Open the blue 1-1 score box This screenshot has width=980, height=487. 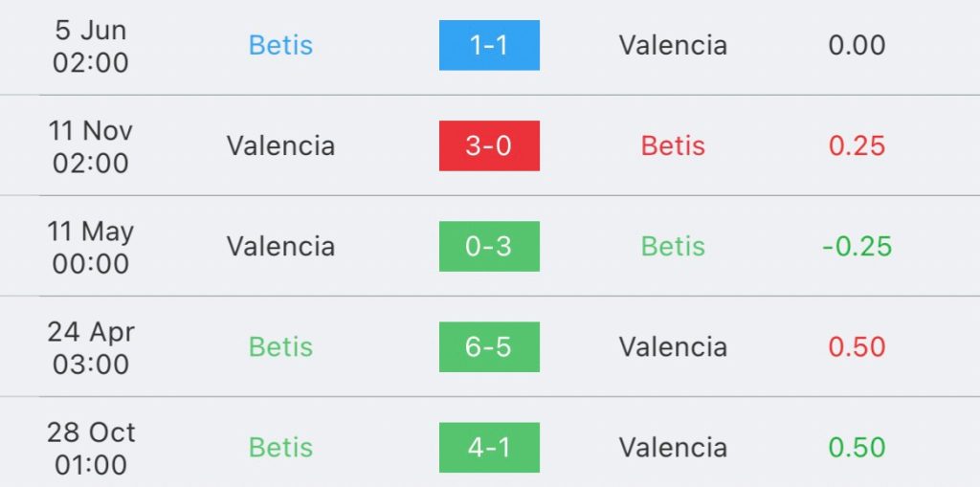[x=489, y=45]
